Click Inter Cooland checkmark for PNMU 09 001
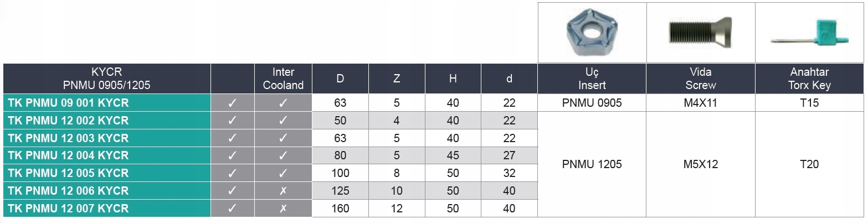868x224 pixels. coord(283,103)
